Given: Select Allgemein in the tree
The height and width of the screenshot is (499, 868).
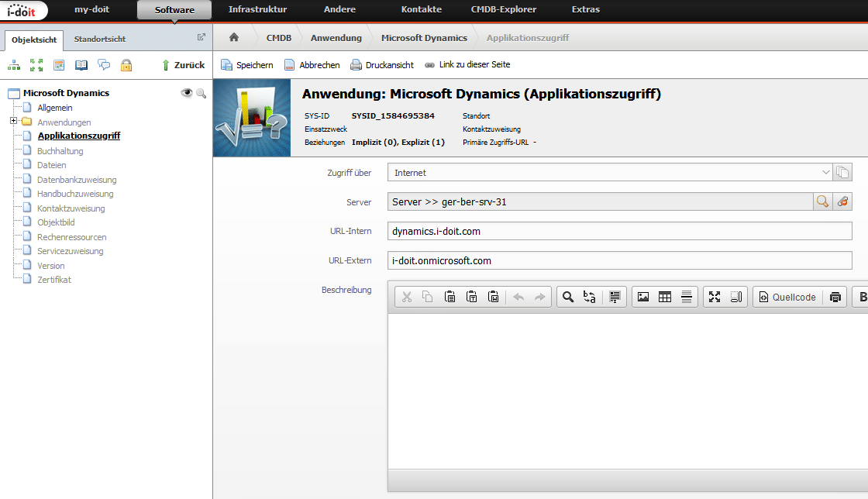Looking at the screenshot, I should pos(55,108).
